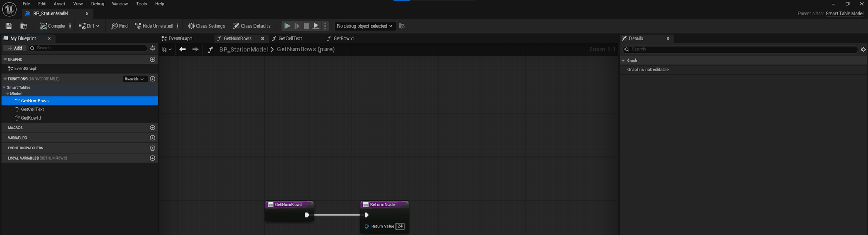Screen dimensions: 868x235
Task: Collapse the Graphs section
Action: [x=5, y=60]
